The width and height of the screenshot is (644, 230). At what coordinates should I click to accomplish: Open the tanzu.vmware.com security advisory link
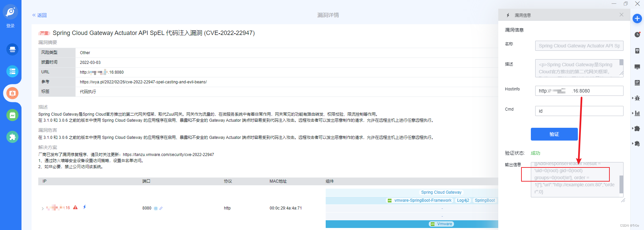tap(168, 155)
